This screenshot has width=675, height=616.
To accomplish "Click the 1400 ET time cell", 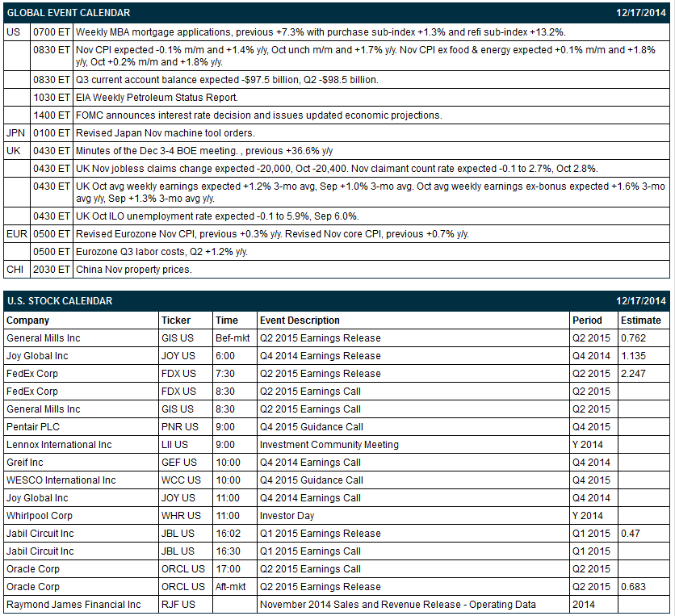I will click(x=52, y=115).
